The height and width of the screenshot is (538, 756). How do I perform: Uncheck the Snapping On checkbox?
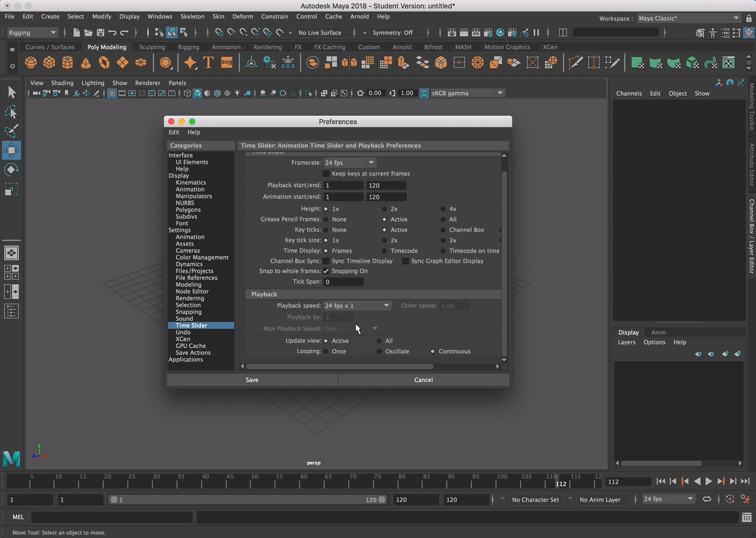326,271
